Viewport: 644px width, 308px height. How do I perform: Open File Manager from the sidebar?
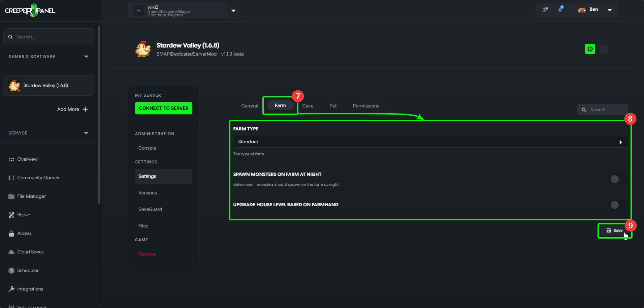[x=31, y=196]
